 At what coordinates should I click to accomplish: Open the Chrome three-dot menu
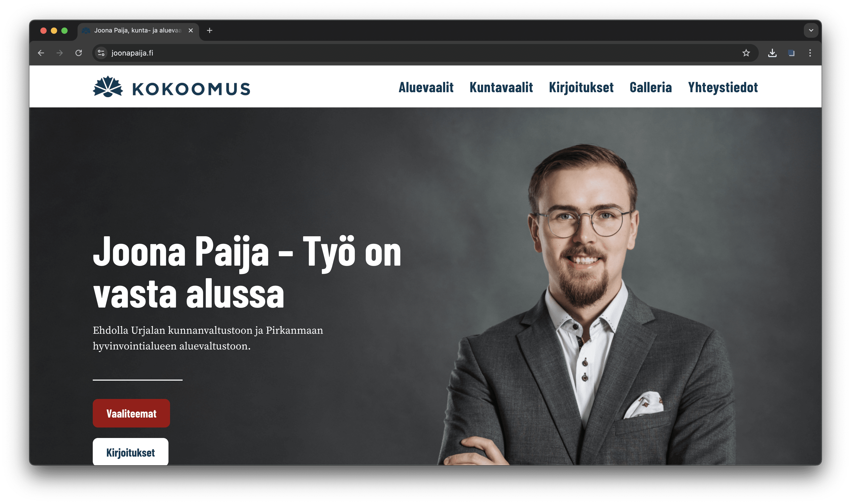click(810, 53)
